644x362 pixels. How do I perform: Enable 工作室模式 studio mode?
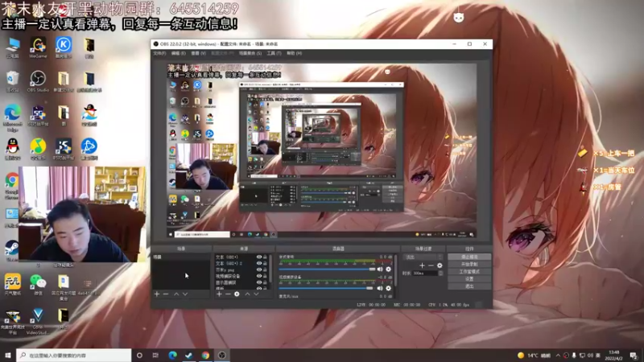(x=469, y=272)
